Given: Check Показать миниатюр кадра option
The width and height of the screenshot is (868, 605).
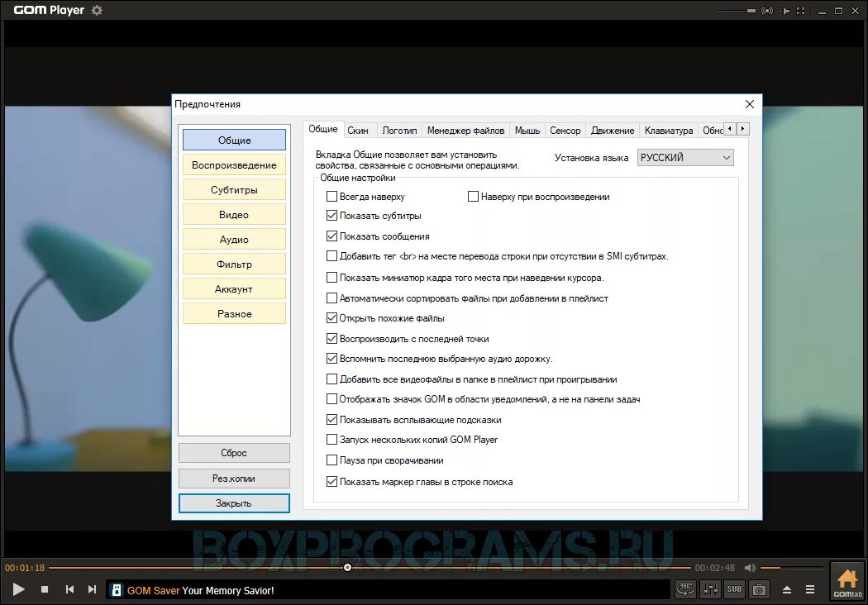Looking at the screenshot, I should click(x=331, y=278).
